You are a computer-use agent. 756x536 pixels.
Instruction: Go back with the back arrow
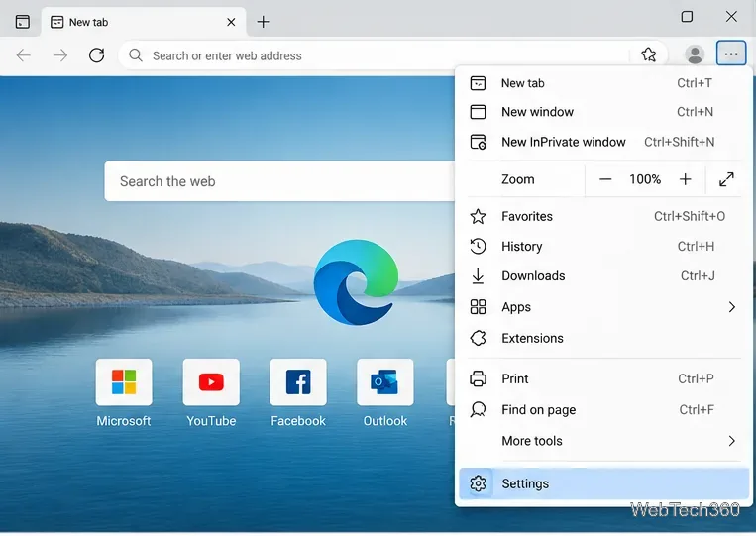coord(23,55)
